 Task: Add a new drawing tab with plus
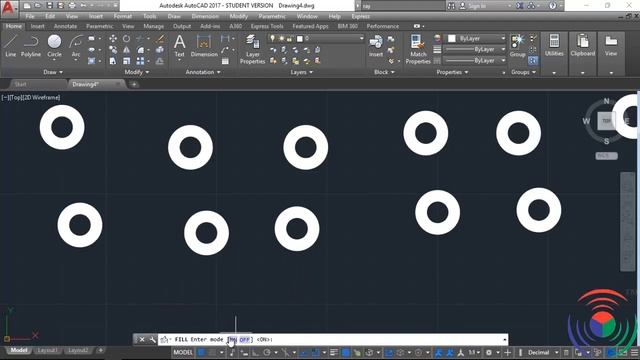click(134, 84)
